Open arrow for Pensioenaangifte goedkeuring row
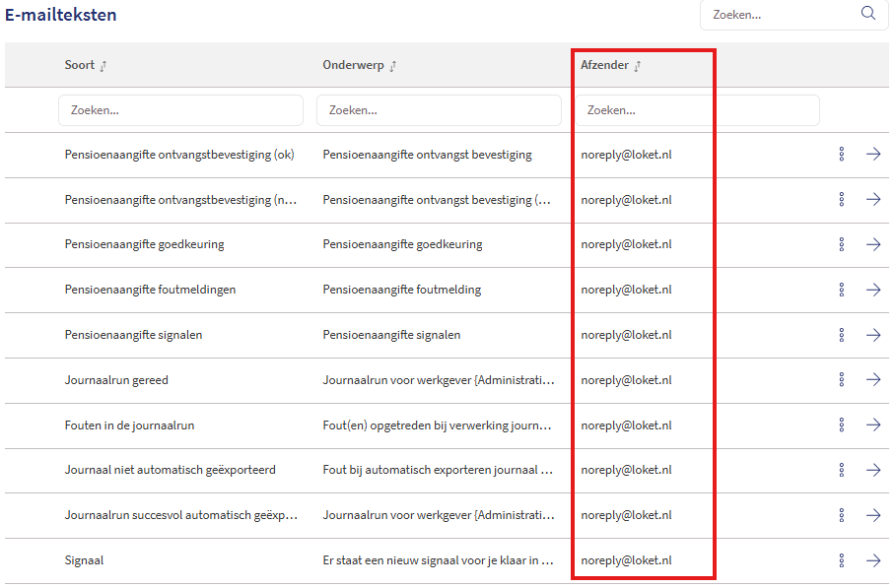This screenshot has width=896, height=588. tap(873, 244)
